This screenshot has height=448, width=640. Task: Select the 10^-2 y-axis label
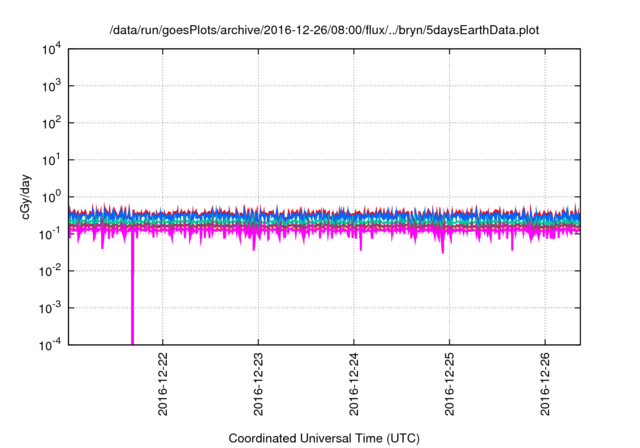pos(50,271)
